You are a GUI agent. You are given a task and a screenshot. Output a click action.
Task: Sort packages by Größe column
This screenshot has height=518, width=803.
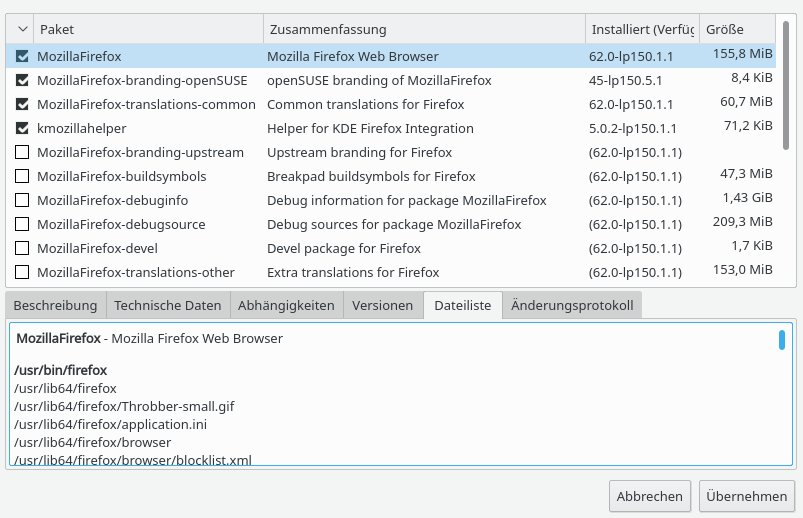click(735, 30)
